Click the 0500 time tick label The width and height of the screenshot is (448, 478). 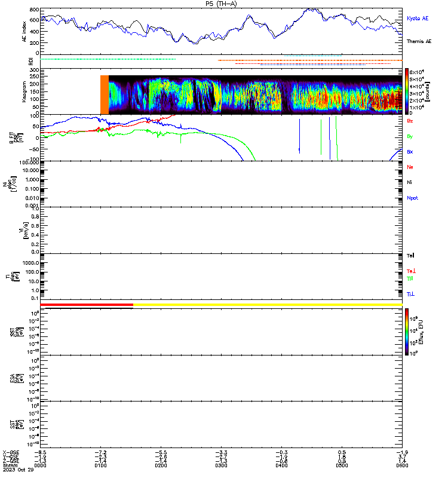[342, 465]
